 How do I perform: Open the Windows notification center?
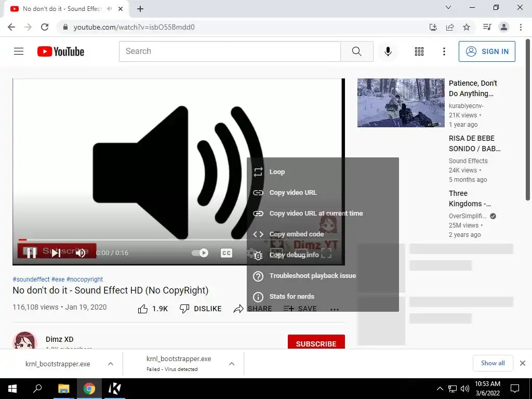coord(515,389)
